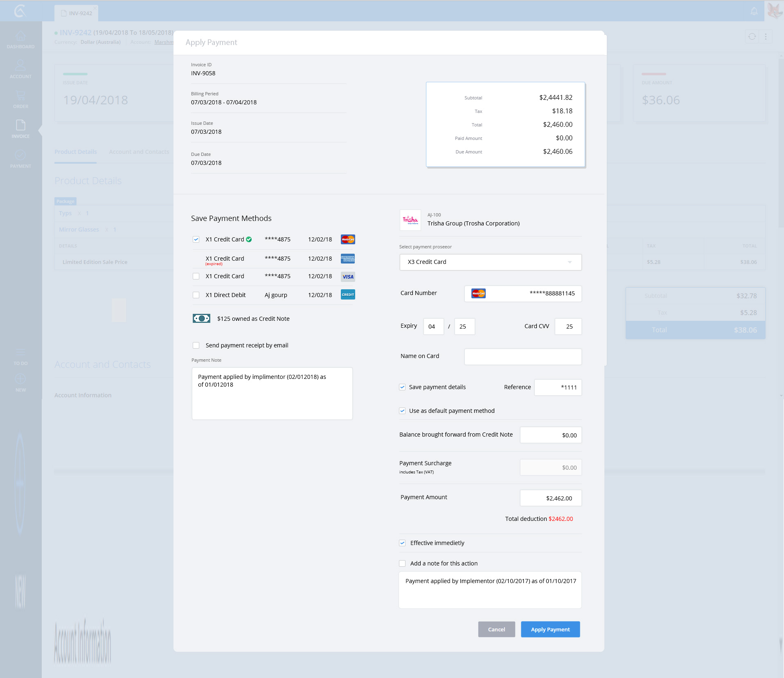Screen dimensions: 784x678
Task: Open the three-dot more options menu
Action: [x=766, y=36]
